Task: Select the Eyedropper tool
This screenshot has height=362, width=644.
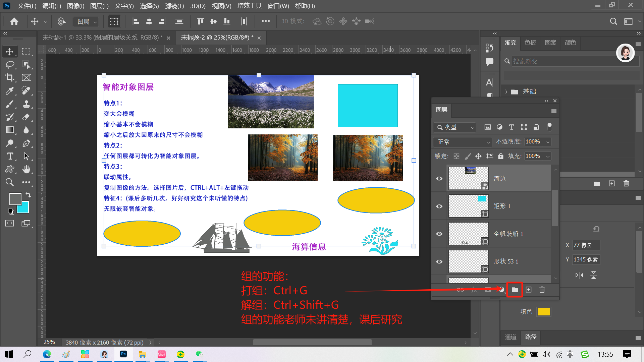Action: [x=9, y=90]
